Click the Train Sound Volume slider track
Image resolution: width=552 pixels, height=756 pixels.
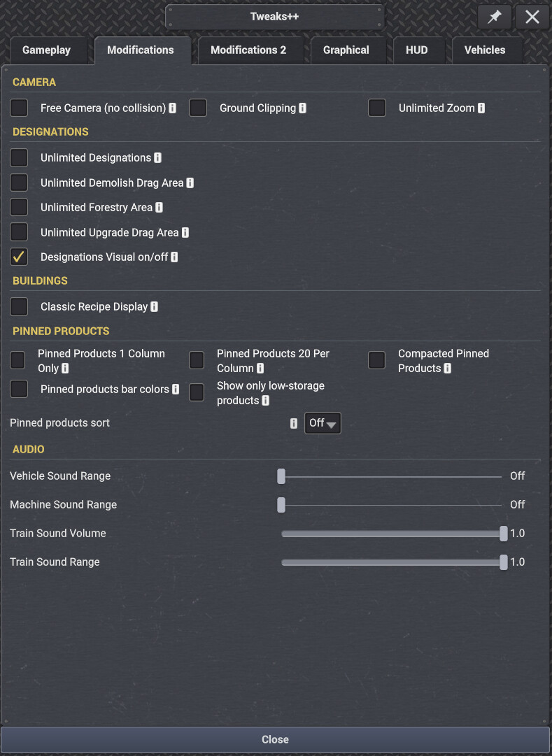click(x=392, y=534)
